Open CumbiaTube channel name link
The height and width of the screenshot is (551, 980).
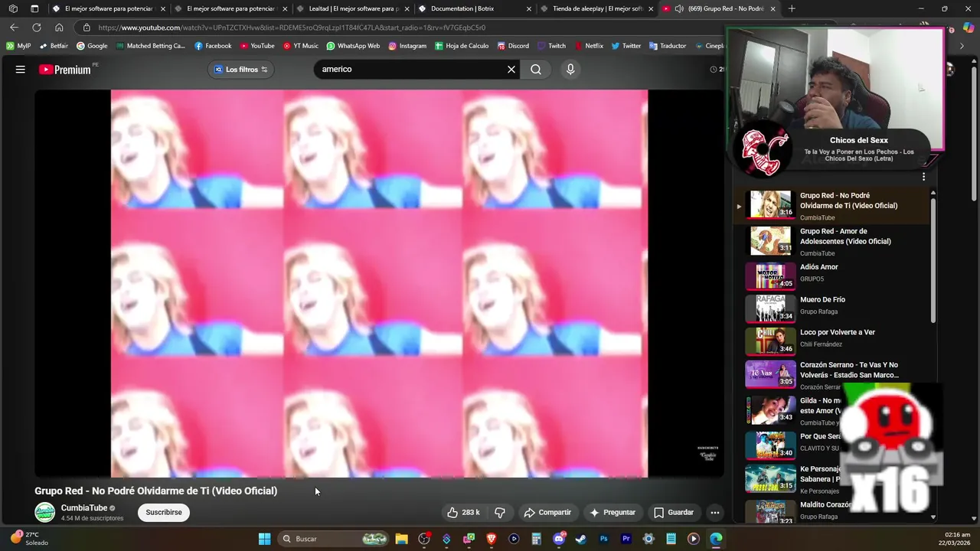pyautogui.click(x=84, y=508)
